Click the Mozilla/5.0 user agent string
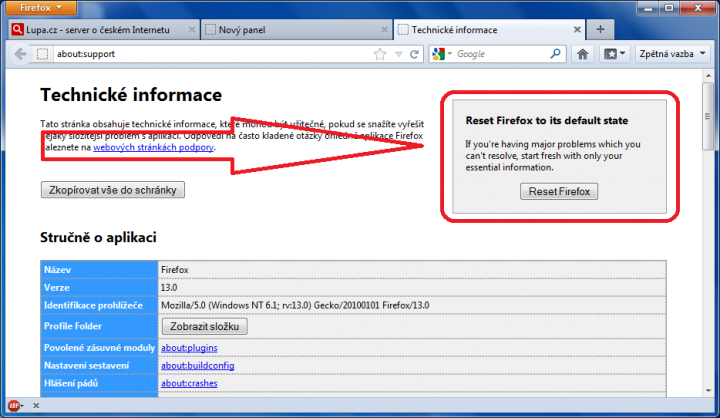The height and width of the screenshot is (418, 720). (x=295, y=305)
